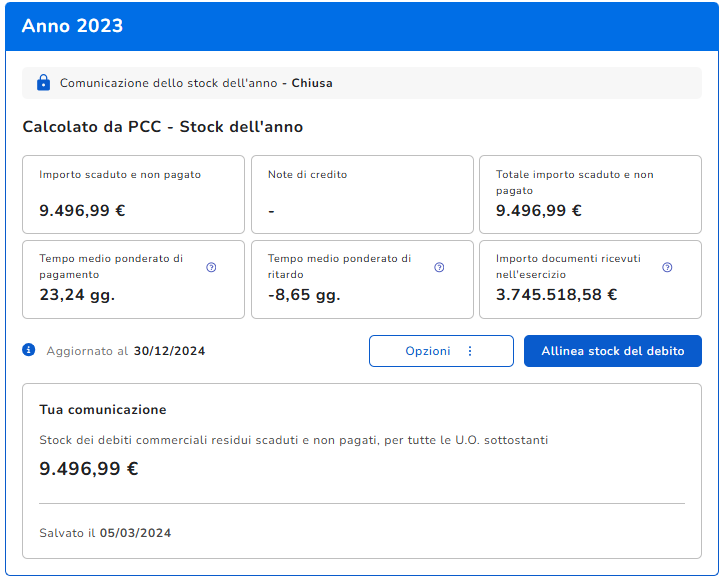Click the three-dot icon in Opzioni
Viewport: 726px width, 581px height.
point(470,351)
